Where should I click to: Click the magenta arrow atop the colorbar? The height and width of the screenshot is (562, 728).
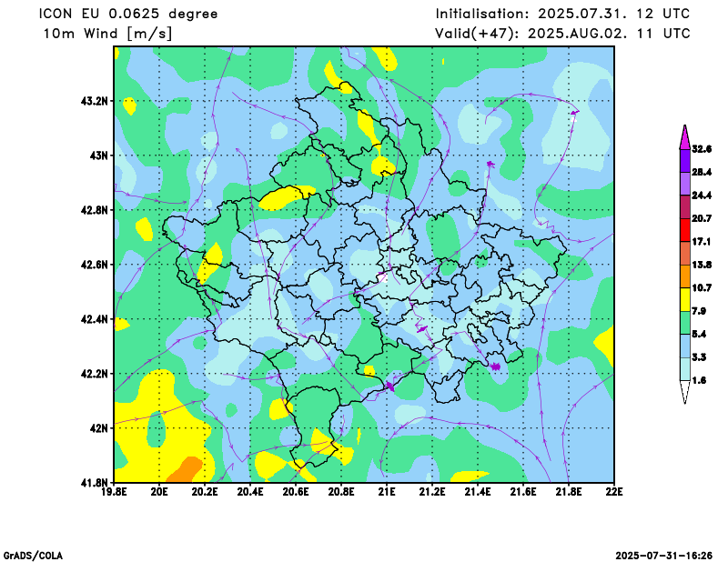(x=685, y=137)
